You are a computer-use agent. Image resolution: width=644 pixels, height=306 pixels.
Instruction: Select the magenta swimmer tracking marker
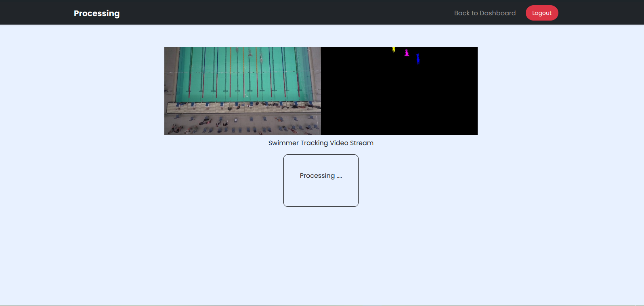click(x=407, y=53)
